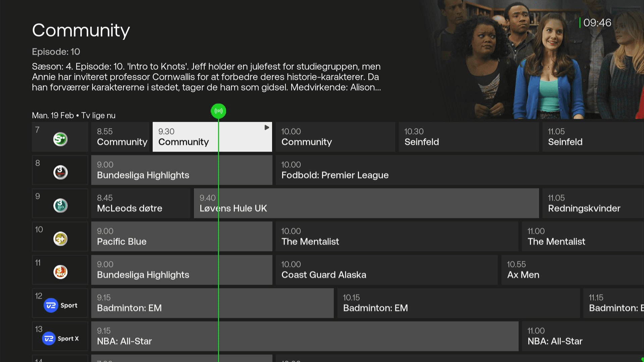Click the TV3+ channel logo
The height and width of the screenshot is (362, 644).
pos(60,238)
